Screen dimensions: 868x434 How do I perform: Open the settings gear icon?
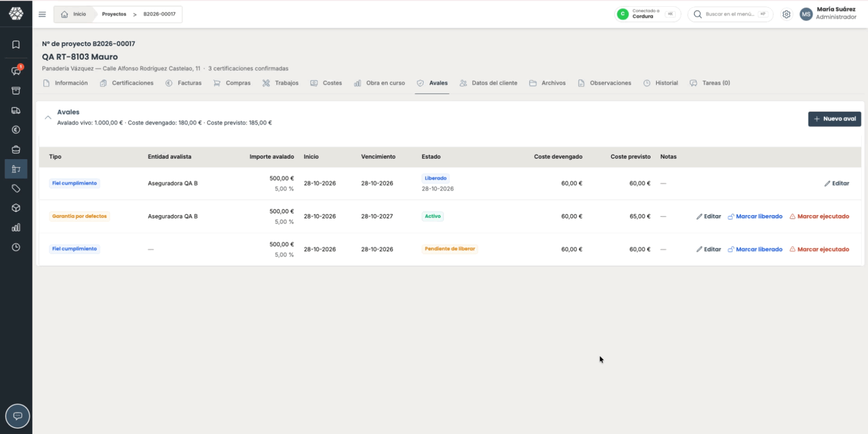[x=787, y=14]
